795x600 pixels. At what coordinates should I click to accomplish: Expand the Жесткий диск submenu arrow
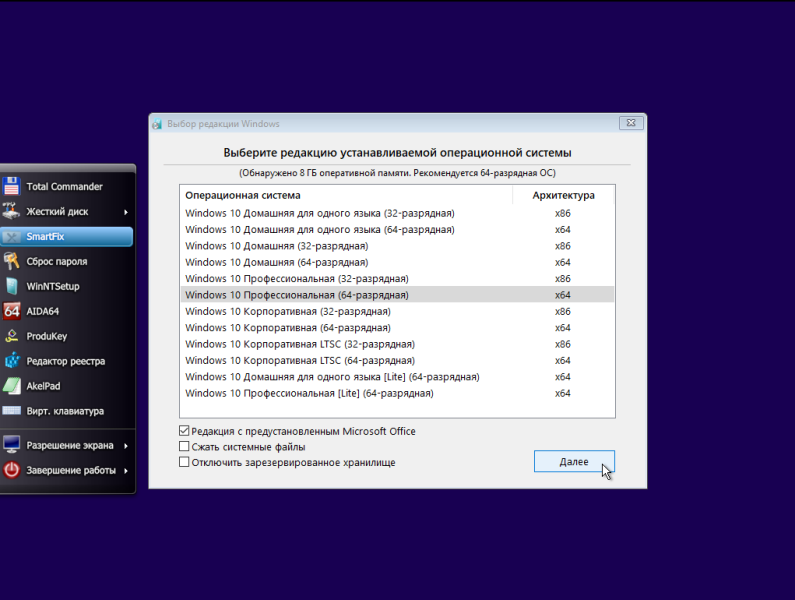pyautogui.click(x=125, y=212)
